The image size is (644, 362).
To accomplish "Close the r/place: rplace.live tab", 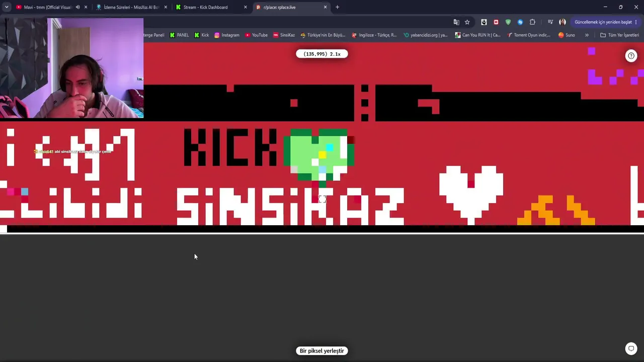I will [x=325, y=7].
